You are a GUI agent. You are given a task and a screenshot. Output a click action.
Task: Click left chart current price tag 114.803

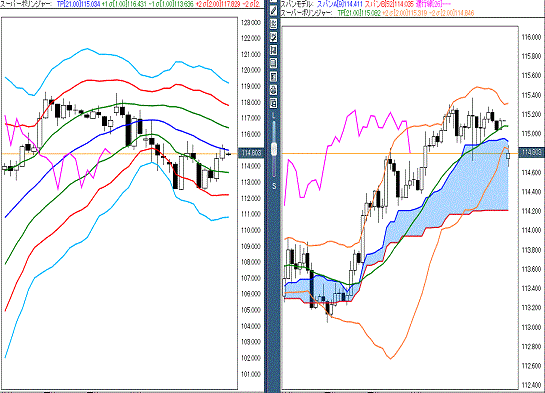click(x=251, y=153)
